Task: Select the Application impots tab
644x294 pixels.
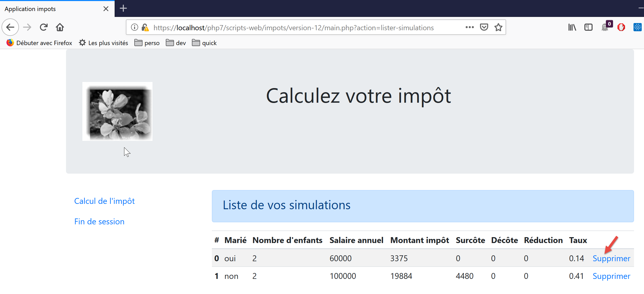Action: (51, 9)
